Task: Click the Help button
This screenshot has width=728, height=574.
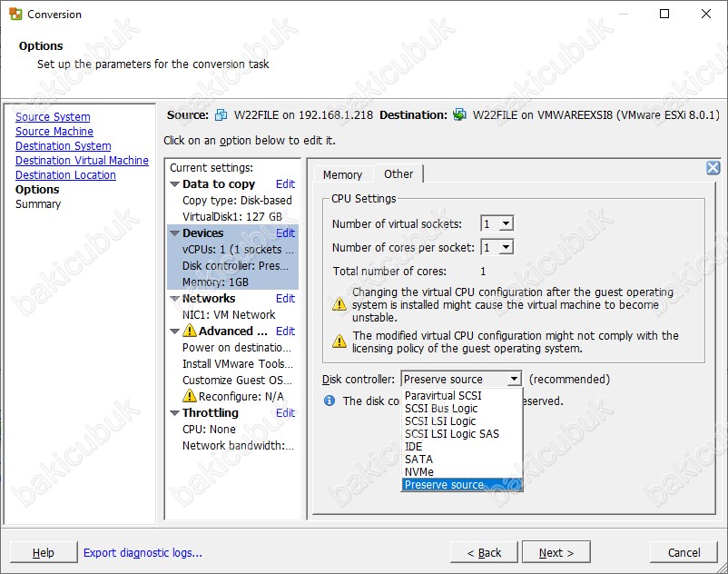Action: click(44, 552)
